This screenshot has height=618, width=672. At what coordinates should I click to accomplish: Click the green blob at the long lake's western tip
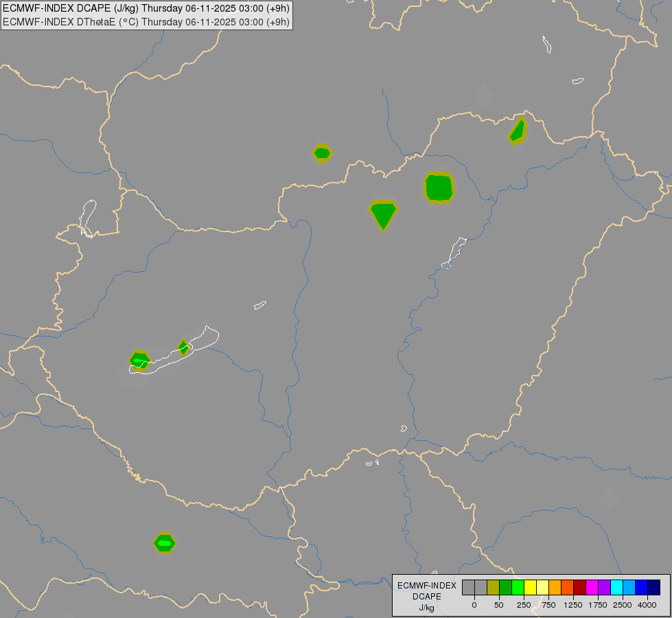click(x=140, y=360)
